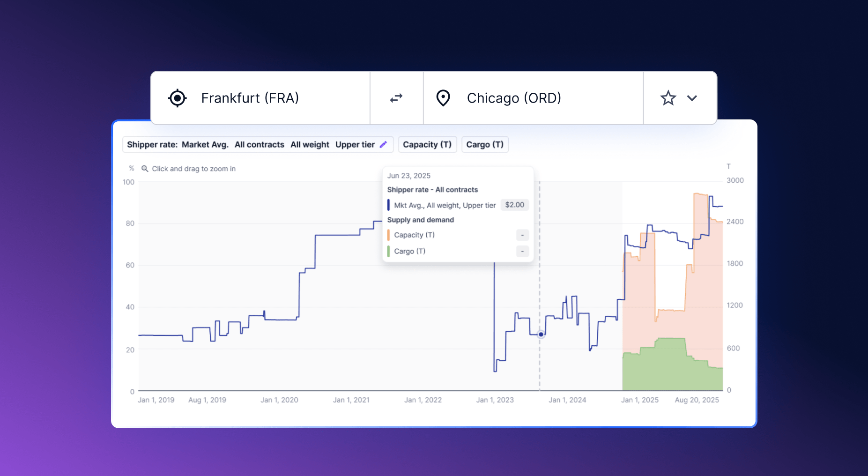Click the Cargo legend color bar in tooltip

pyautogui.click(x=388, y=251)
